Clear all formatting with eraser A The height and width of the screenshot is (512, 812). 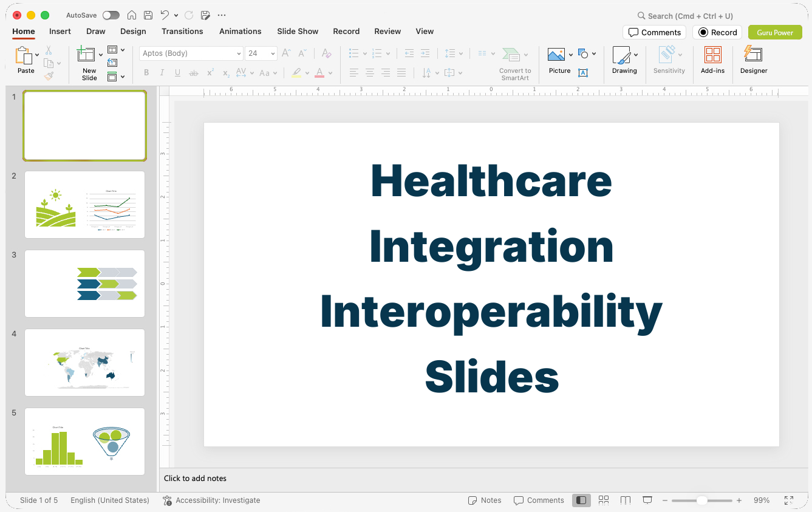coord(326,53)
